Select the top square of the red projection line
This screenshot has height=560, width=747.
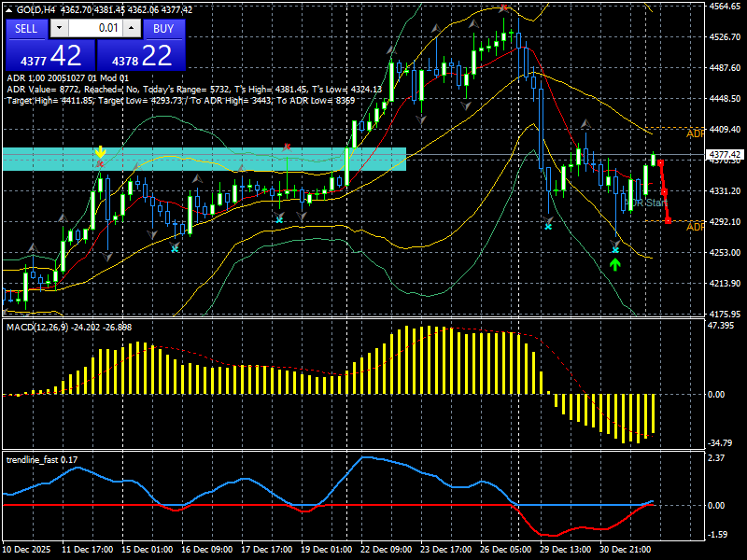pyautogui.click(x=660, y=163)
